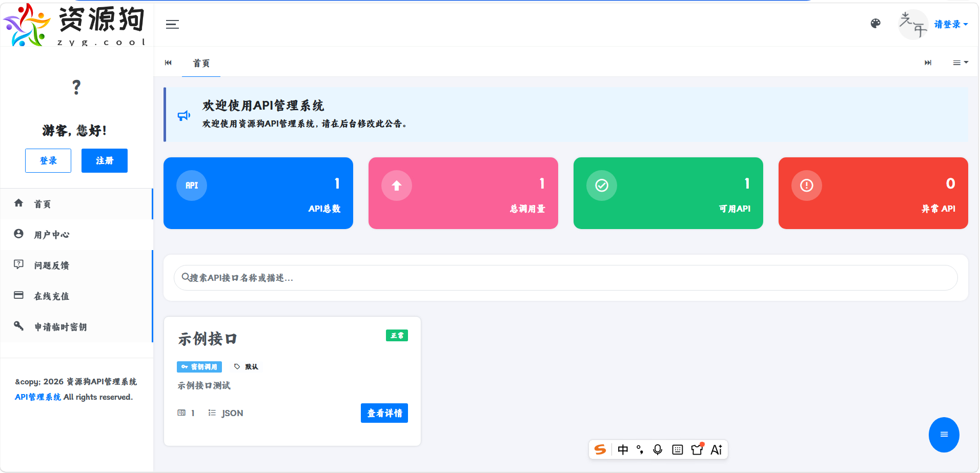The width and height of the screenshot is (980, 473).
Task: Click the 正常 status badge
Action: pos(397,336)
